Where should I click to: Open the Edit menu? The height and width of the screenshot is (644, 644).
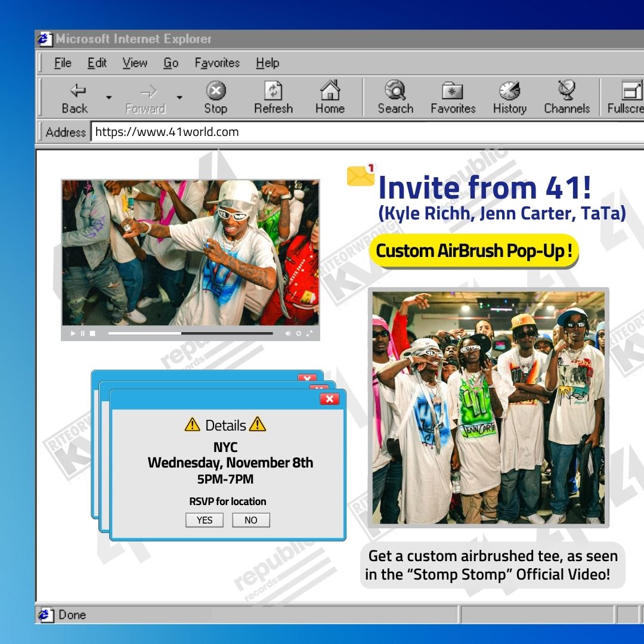click(x=97, y=63)
